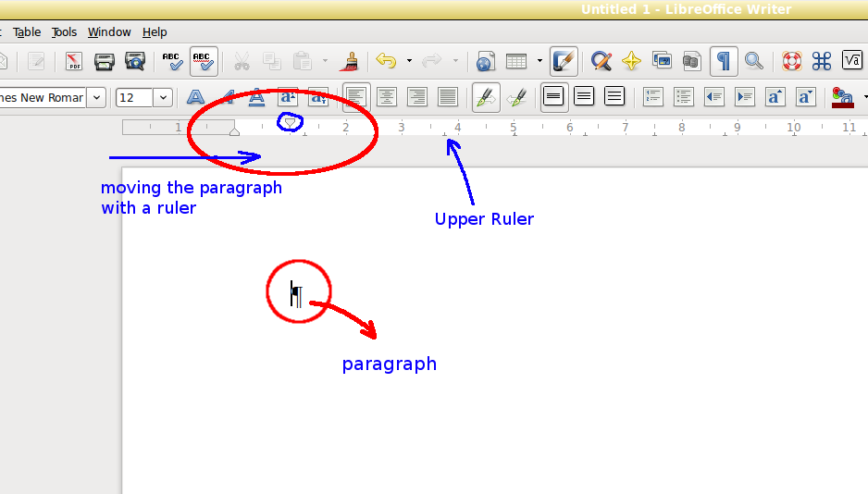
Task: Open the Undo history dropdown arrow
Action: click(x=409, y=62)
